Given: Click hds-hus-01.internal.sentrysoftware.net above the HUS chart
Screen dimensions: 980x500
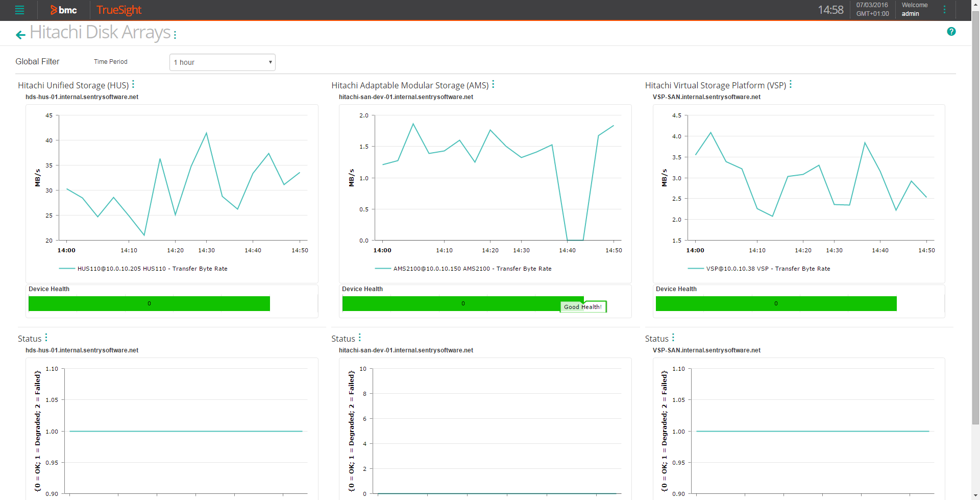Looking at the screenshot, I should [x=82, y=97].
